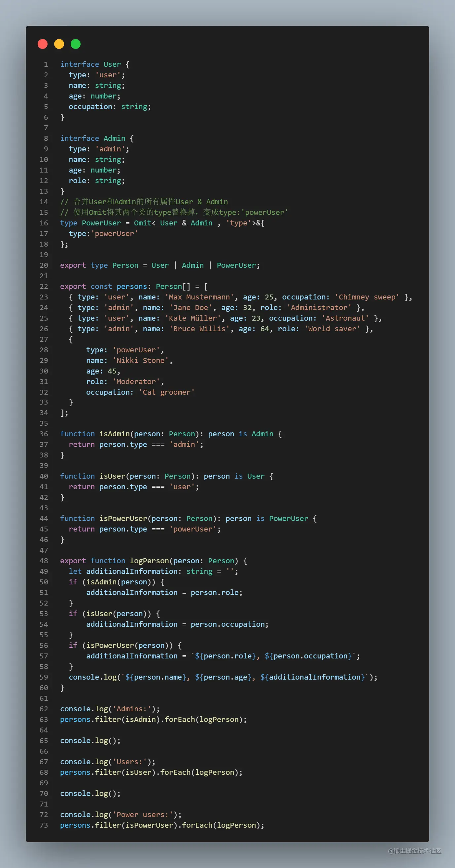The height and width of the screenshot is (868, 455).
Task: Click "console.log('Admins:');" line
Action: click(110, 709)
